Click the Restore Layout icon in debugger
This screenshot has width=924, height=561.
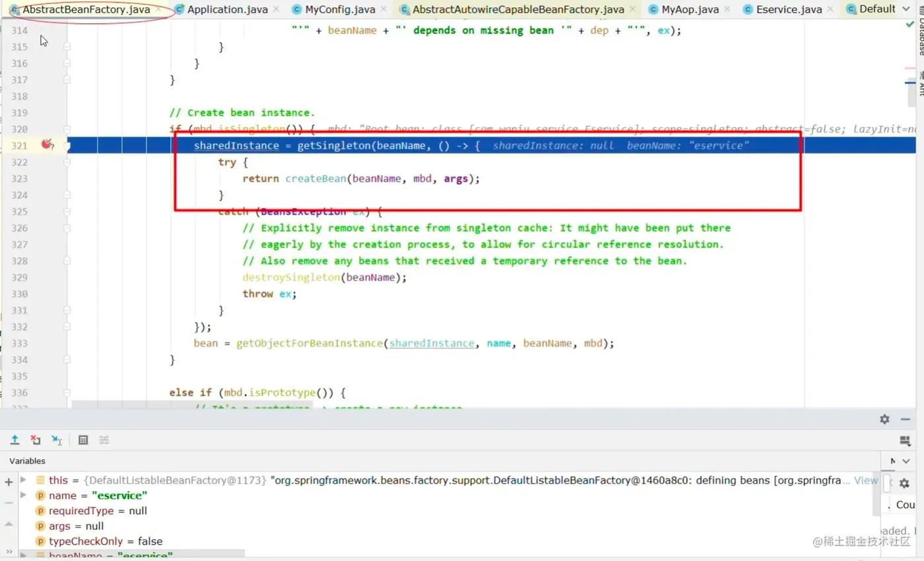(905, 440)
